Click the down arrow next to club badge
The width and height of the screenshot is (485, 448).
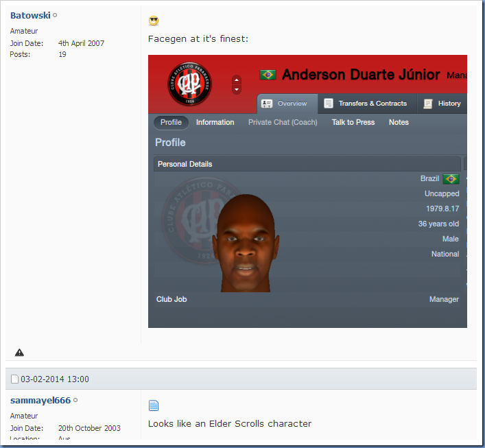(x=237, y=90)
